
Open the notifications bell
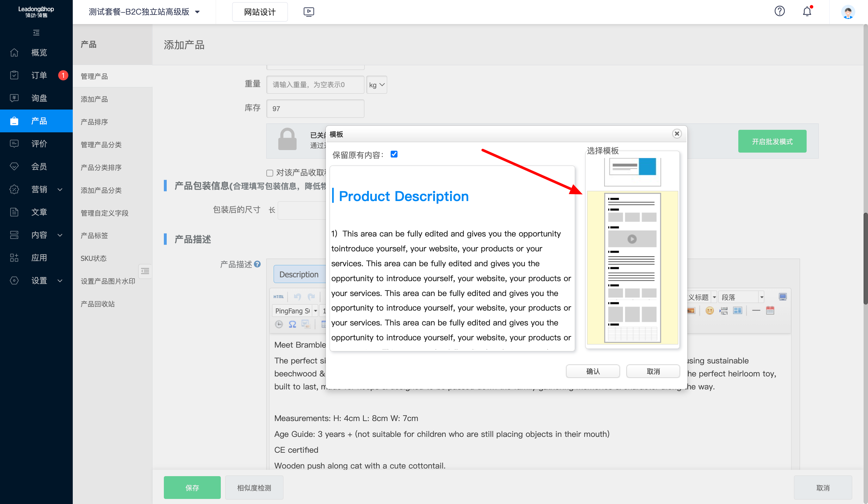[807, 11]
